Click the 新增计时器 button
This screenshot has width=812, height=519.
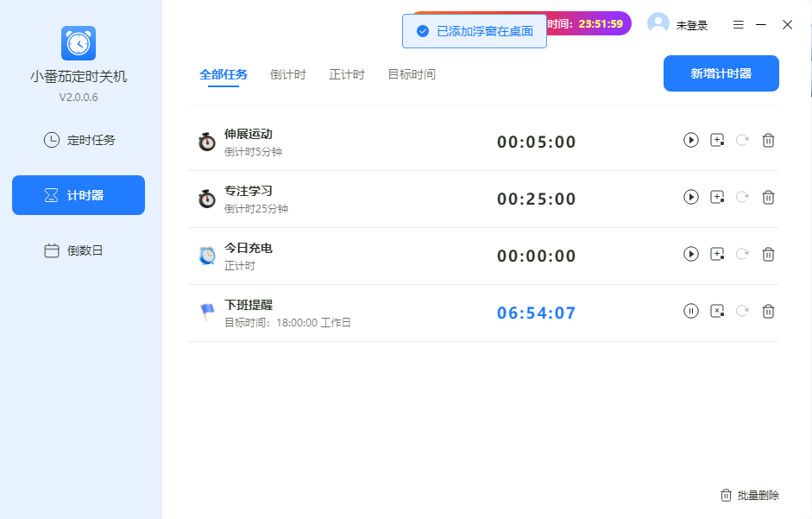pyautogui.click(x=721, y=73)
